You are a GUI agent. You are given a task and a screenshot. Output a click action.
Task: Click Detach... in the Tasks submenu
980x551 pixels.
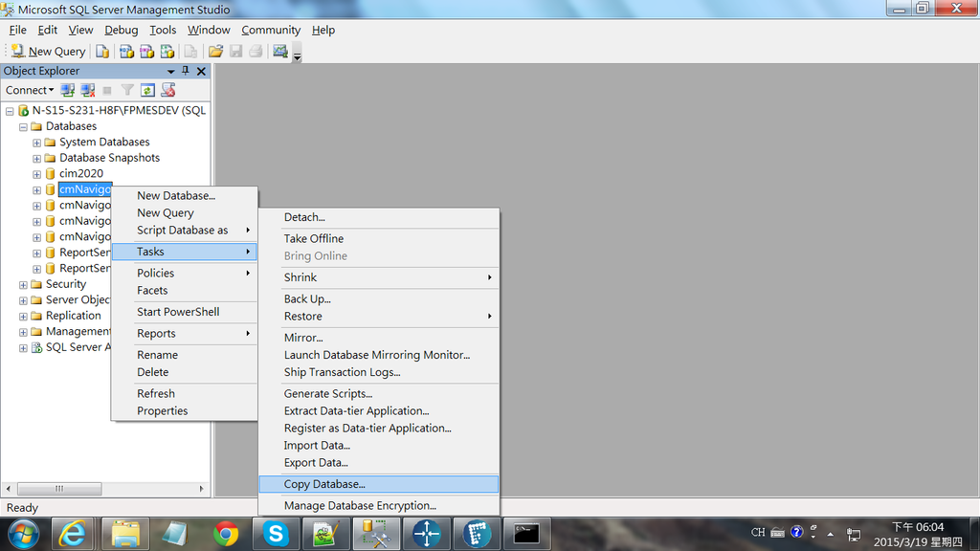(x=379, y=217)
